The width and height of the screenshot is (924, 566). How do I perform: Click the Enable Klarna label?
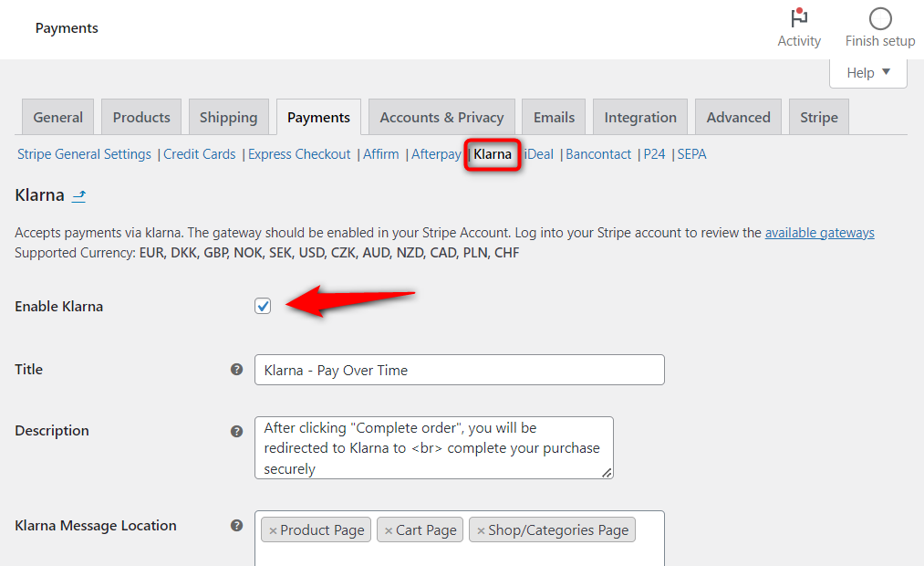point(59,307)
